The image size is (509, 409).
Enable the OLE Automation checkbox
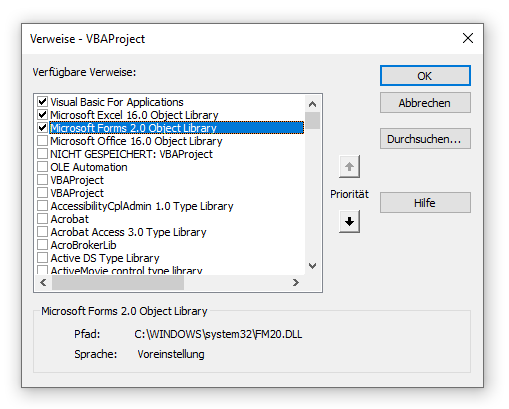(42, 167)
